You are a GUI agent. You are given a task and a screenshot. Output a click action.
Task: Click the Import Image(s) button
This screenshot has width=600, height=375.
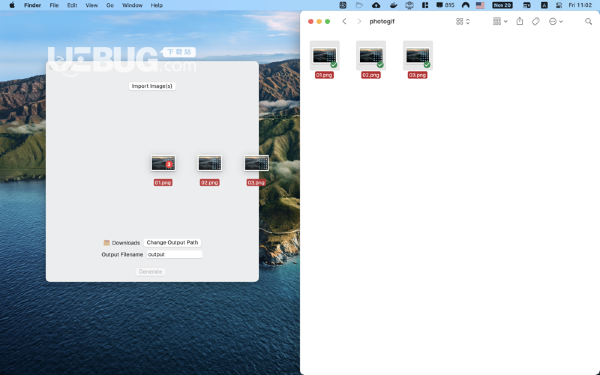pyautogui.click(x=152, y=86)
